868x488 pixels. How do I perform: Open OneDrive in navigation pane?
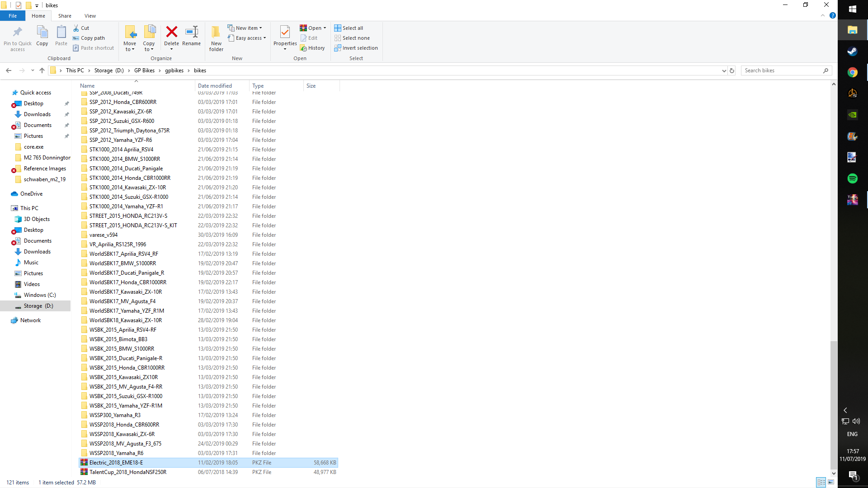(x=31, y=194)
